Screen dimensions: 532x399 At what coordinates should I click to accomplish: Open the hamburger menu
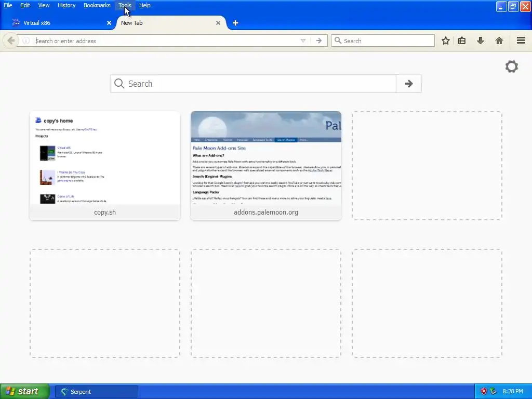pos(521,41)
